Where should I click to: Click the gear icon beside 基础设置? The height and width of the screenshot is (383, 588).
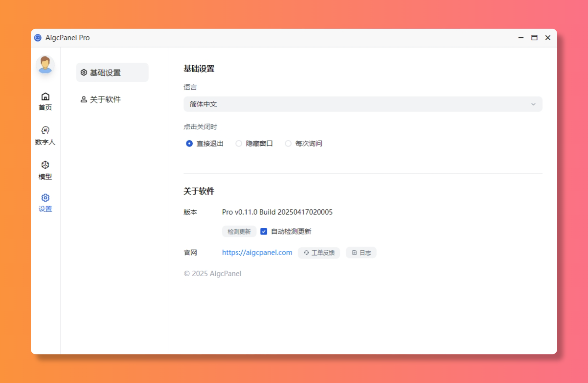point(83,72)
